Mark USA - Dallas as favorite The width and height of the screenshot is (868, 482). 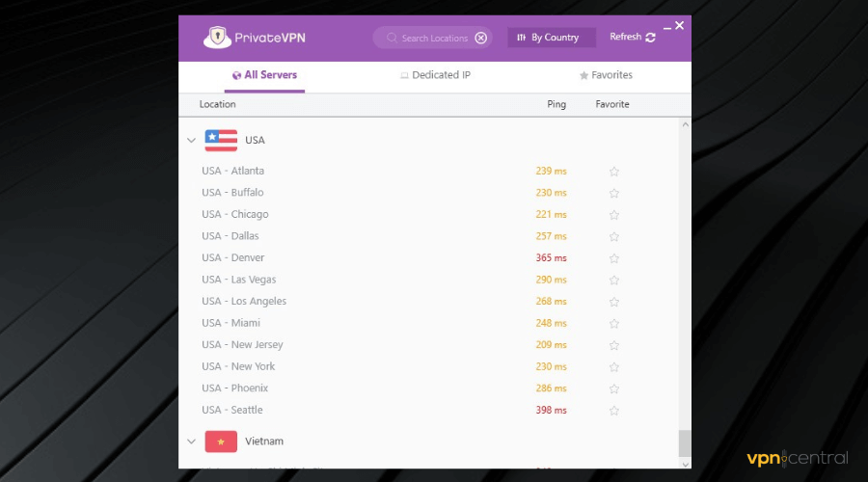(614, 236)
